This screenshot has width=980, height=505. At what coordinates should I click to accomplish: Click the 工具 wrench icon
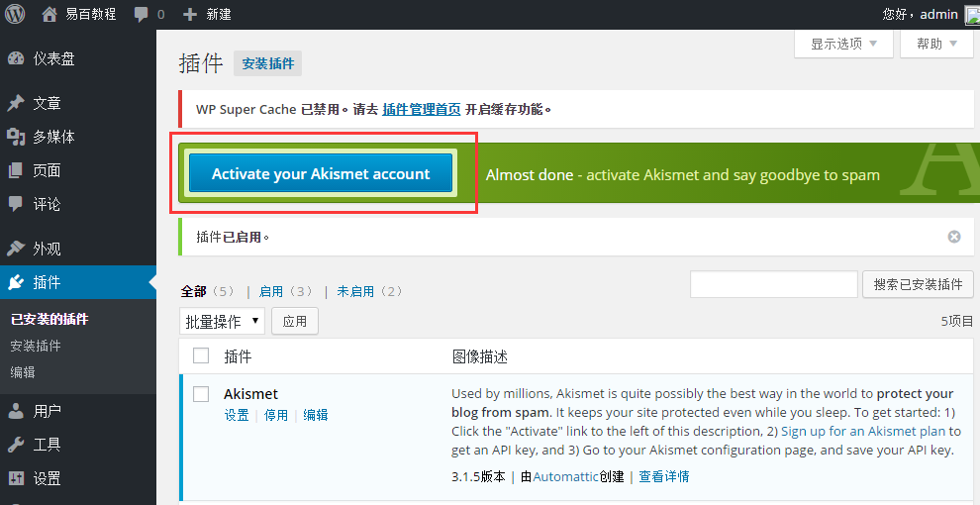(16, 445)
